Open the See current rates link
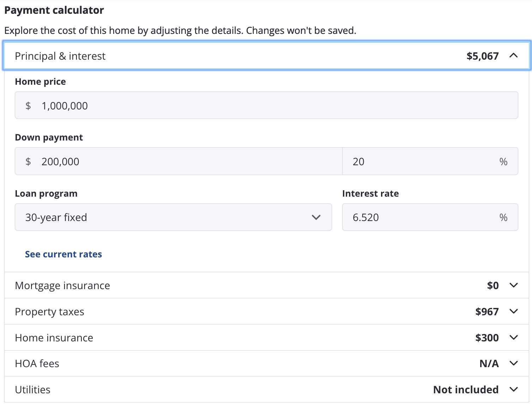The image size is (532, 406). pyautogui.click(x=64, y=254)
